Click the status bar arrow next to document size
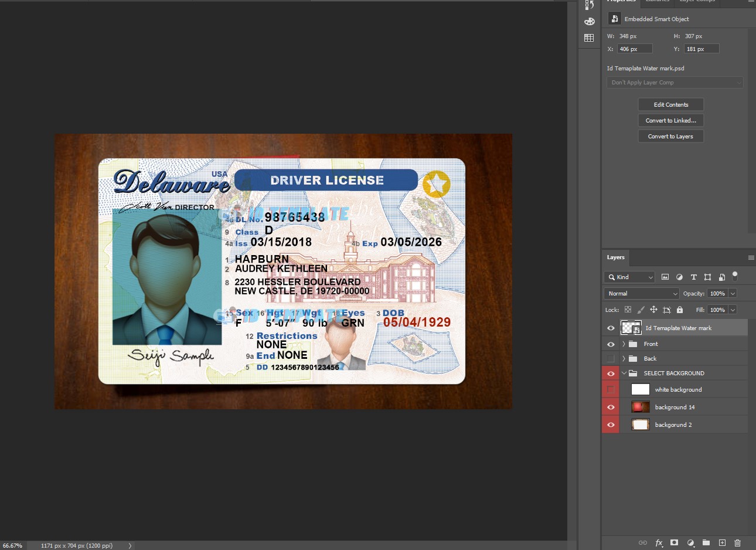Image resolution: width=756 pixels, height=550 pixels. [x=130, y=545]
